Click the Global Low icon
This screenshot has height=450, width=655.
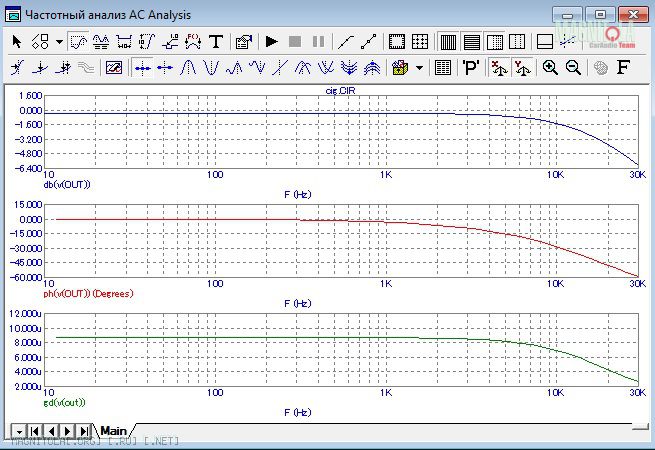(x=349, y=67)
